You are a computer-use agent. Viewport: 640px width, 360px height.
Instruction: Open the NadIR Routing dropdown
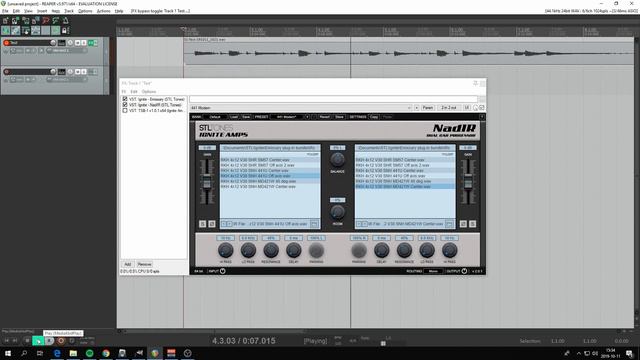point(433,271)
